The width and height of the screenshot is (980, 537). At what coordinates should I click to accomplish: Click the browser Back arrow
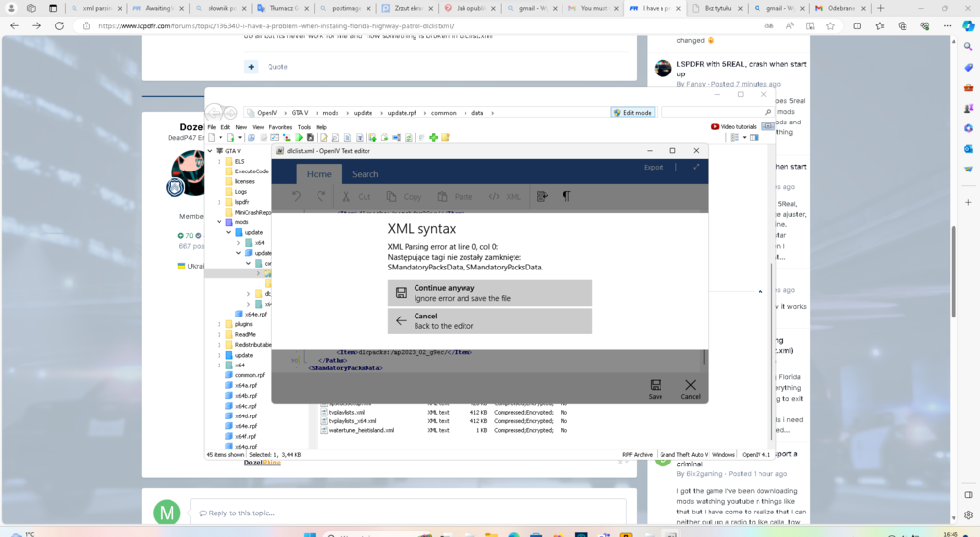tap(14, 25)
